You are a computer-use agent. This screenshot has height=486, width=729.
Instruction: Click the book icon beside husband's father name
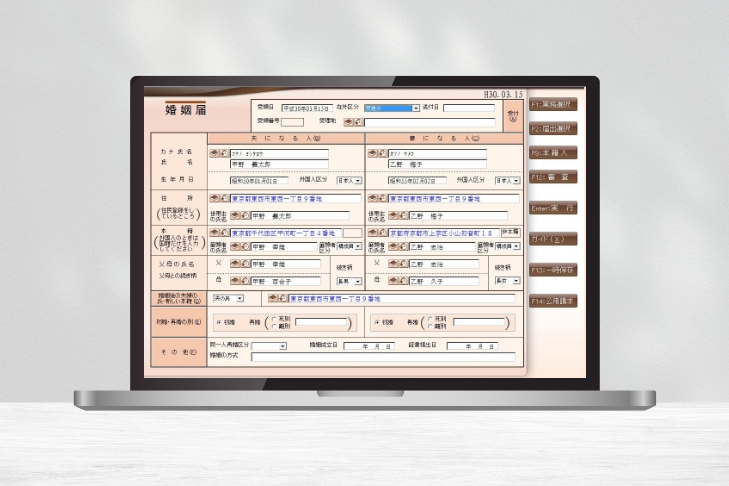click(x=235, y=264)
